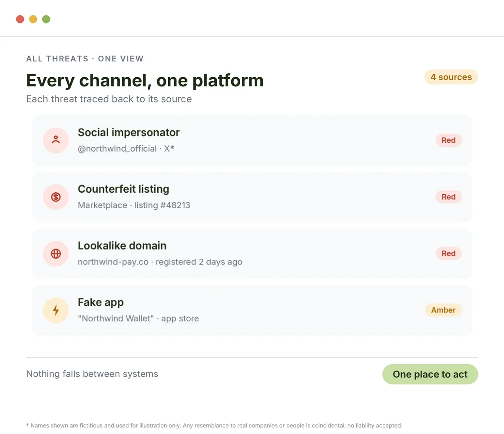Open the 'Lookalike domain' title

click(x=122, y=246)
